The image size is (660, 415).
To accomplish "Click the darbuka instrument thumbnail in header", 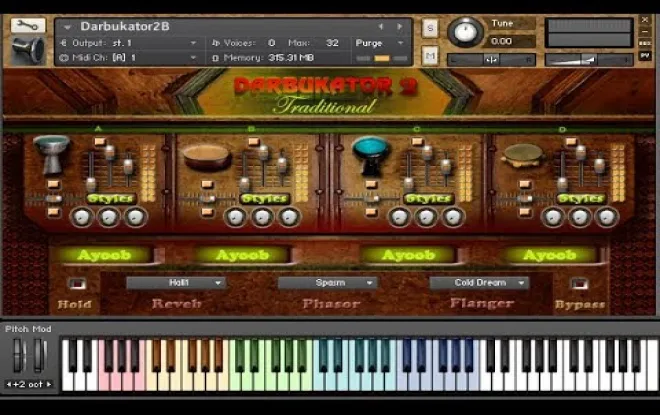I will point(28,50).
